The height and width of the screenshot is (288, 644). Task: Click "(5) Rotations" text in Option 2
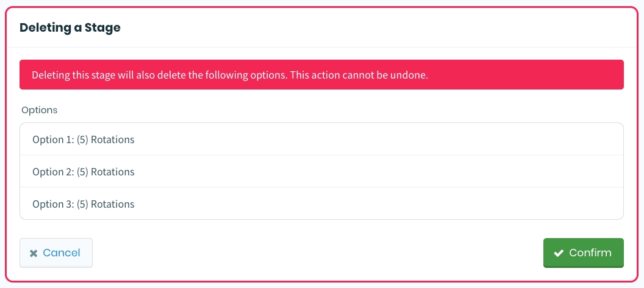[x=106, y=172]
